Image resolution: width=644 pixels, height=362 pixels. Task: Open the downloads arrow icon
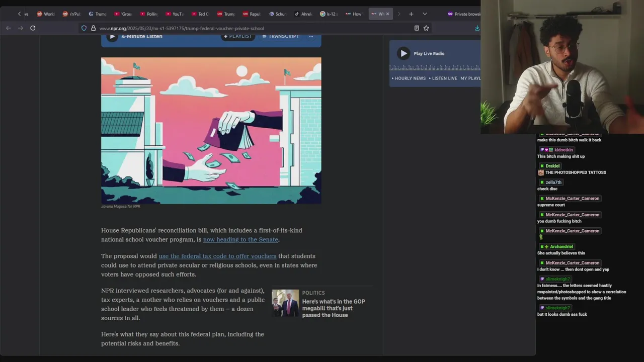pyautogui.click(x=476, y=28)
